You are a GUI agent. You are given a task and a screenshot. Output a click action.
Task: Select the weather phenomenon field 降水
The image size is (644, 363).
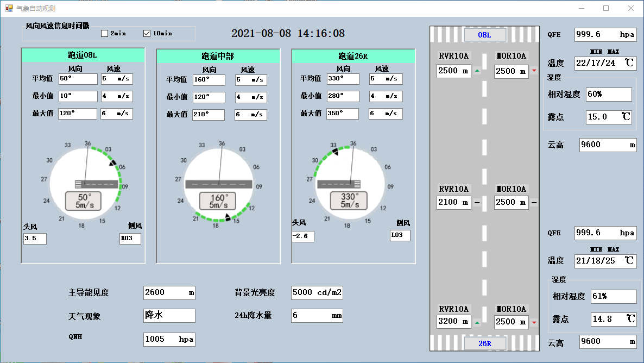[169, 315]
